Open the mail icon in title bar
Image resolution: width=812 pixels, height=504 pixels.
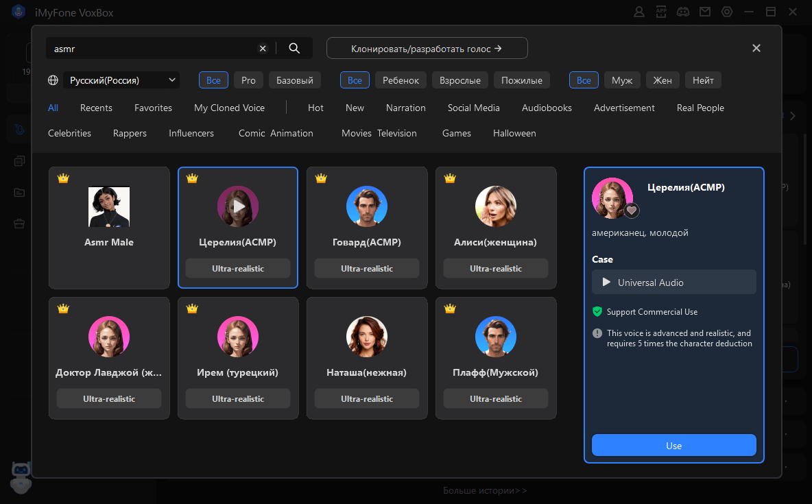(x=705, y=12)
